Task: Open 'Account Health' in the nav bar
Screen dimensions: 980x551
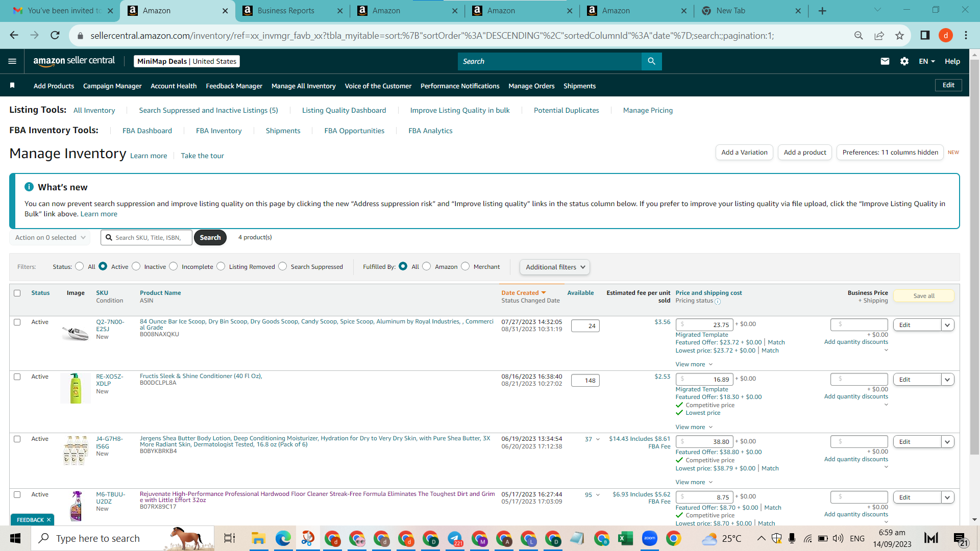Action: (x=174, y=86)
